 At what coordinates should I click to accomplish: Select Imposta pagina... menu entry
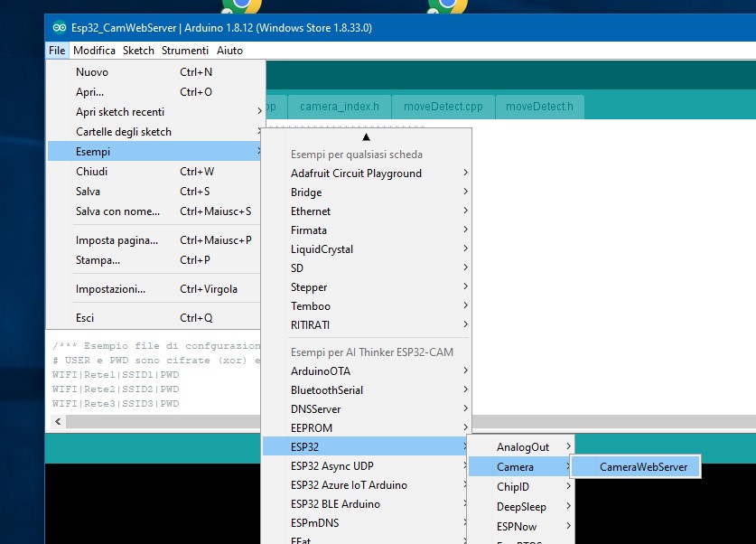coord(155,240)
